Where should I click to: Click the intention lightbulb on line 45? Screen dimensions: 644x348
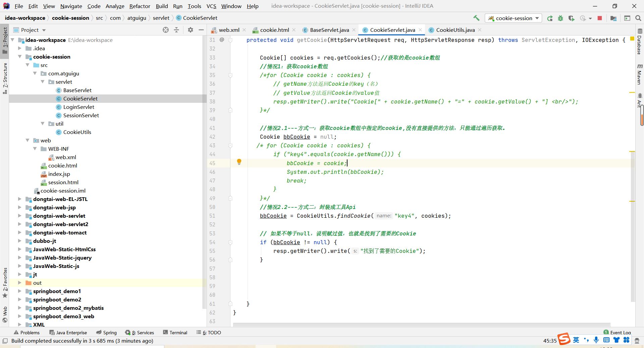(239, 162)
